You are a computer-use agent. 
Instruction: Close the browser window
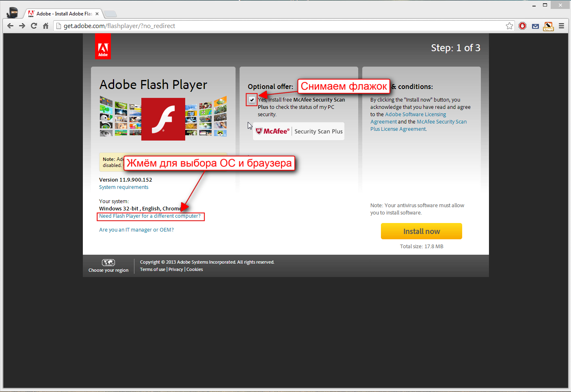tap(560, 5)
